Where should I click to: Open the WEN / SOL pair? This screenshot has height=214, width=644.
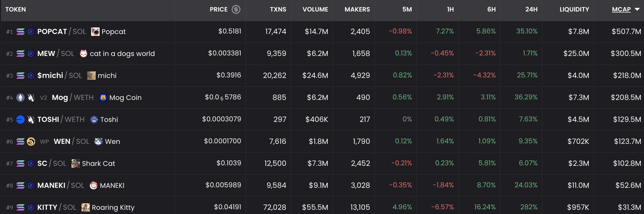coord(72,142)
